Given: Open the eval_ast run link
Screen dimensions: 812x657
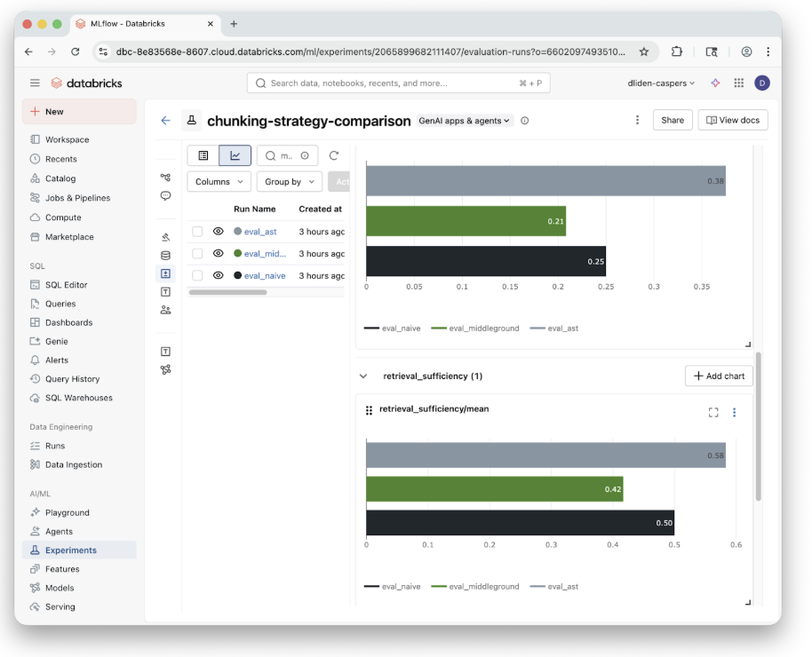Looking at the screenshot, I should pos(260,232).
